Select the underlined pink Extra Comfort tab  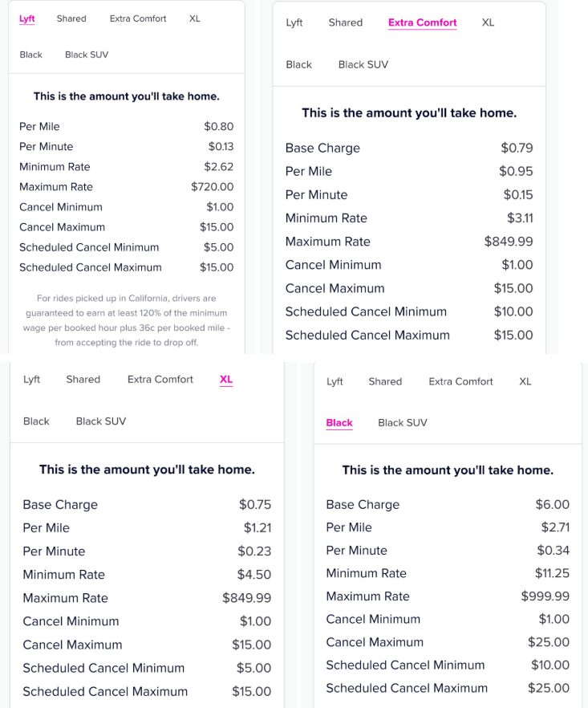pos(422,22)
